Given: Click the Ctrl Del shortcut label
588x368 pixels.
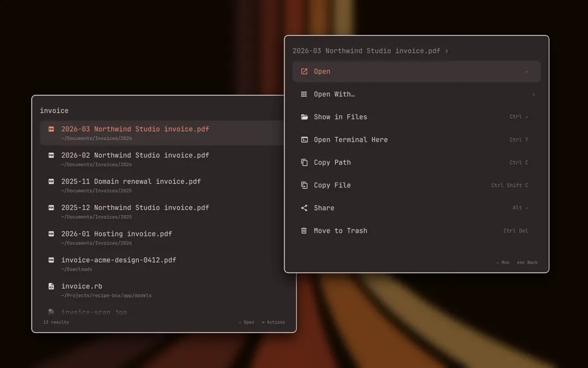Looking at the screenshot, I should point(516,231).
